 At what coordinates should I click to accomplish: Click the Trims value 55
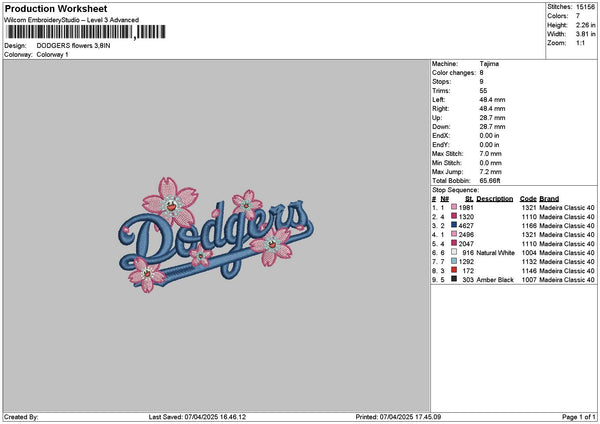(x=483, y=91)
